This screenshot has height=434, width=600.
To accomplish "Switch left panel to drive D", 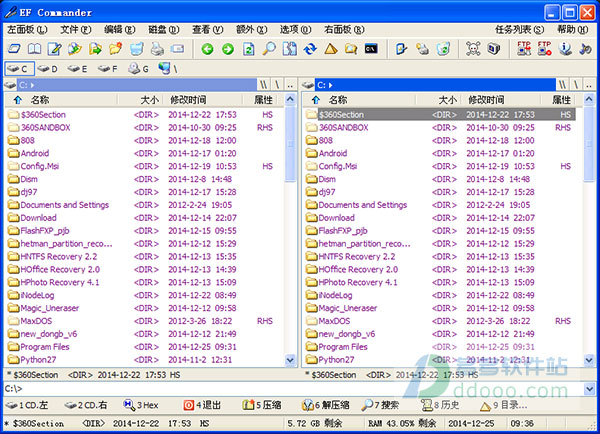I will pyautogui.click(x=49, y=69).
